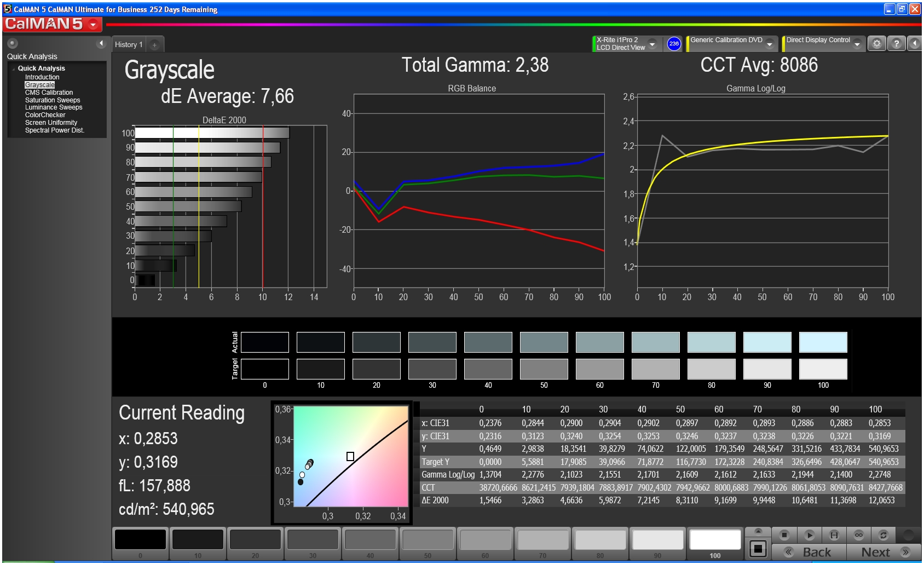Select Introduction in the workflow list
Viewport: 924px width, 563px height.
(42, 77)
